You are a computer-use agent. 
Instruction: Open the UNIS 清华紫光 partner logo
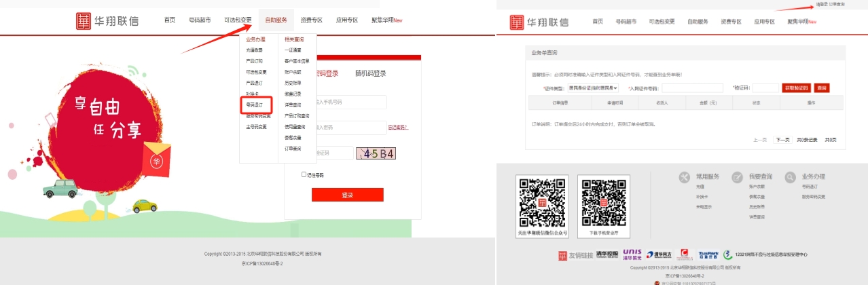632,254
